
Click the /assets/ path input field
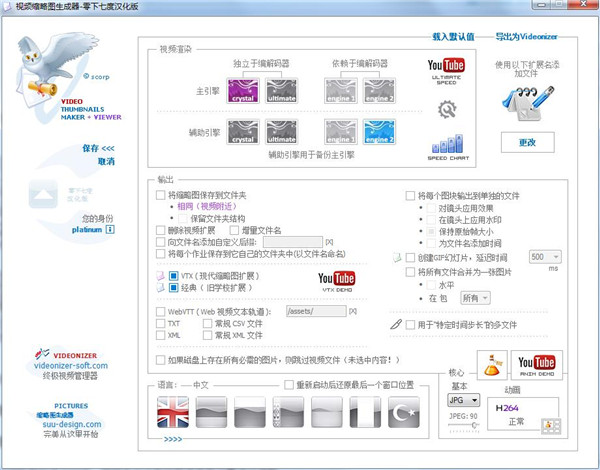click(313, 312)
